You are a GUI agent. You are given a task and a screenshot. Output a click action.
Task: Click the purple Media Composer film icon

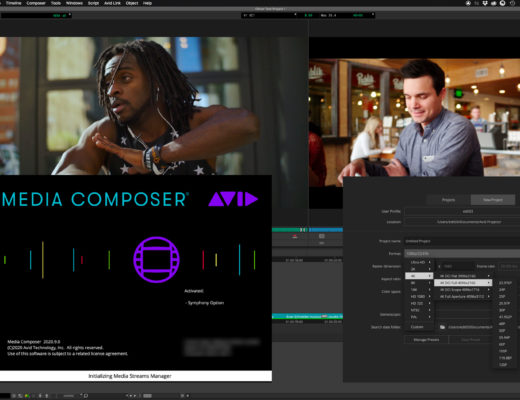click(x=156, y=260)
